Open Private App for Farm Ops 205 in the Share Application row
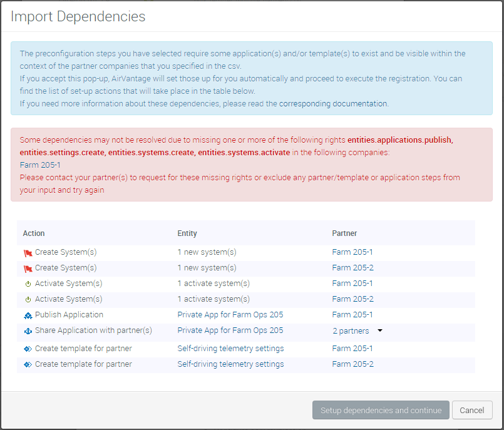 pos(230,330)
